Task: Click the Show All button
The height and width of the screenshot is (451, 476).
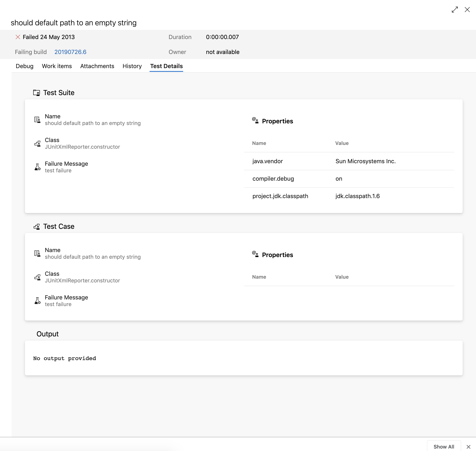Action: click(444, 446)
